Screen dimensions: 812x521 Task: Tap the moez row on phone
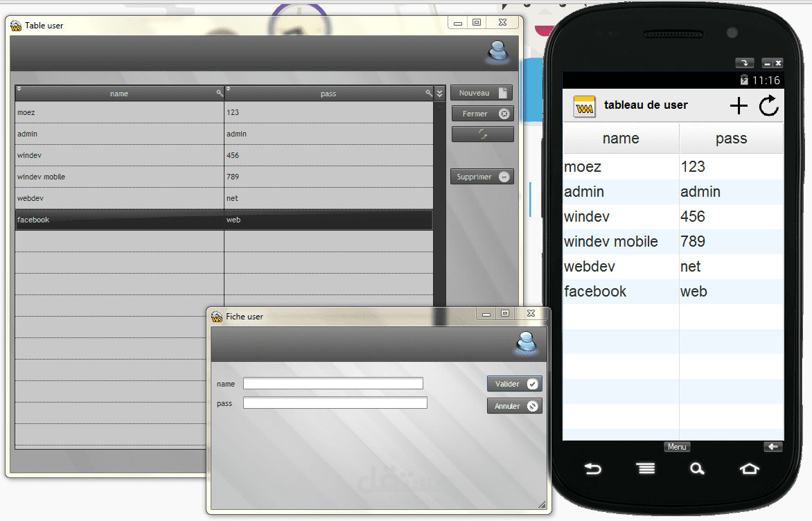coord(673,167)
